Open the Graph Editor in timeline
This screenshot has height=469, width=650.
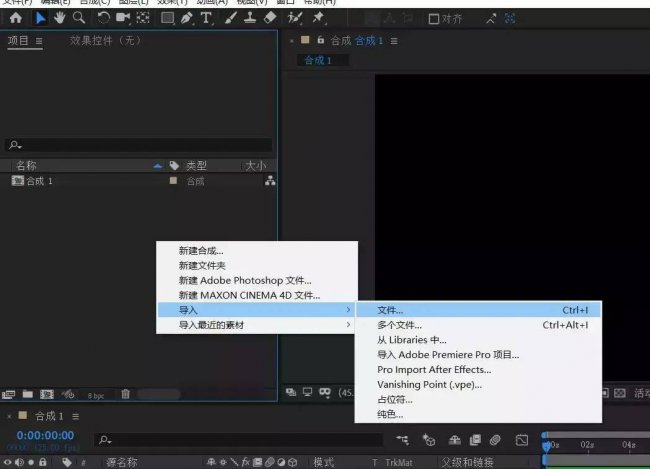522,440
